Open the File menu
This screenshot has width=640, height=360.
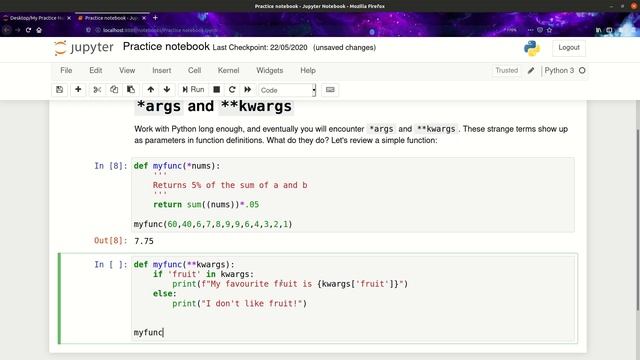coord(66,70)
